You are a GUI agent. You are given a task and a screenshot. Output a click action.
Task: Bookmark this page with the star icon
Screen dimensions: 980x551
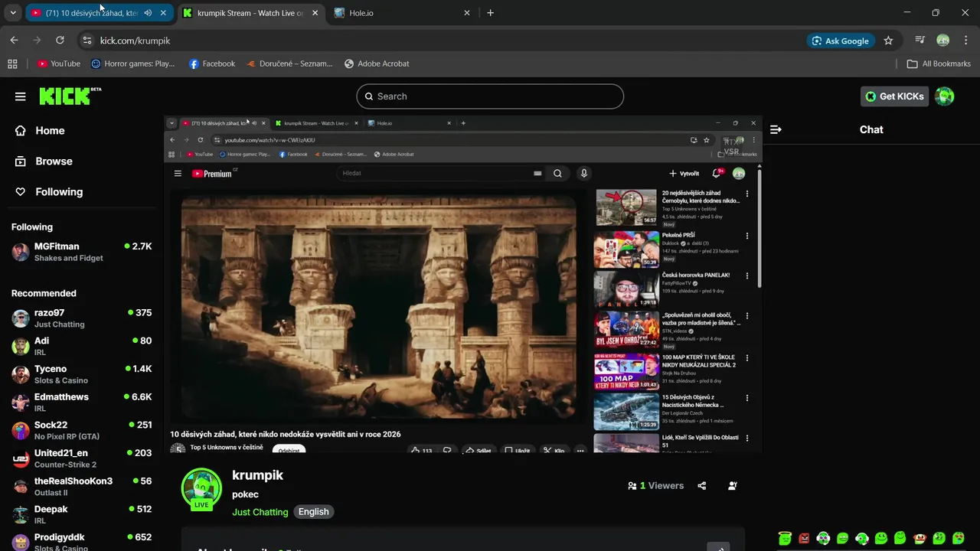coord(888,41)
